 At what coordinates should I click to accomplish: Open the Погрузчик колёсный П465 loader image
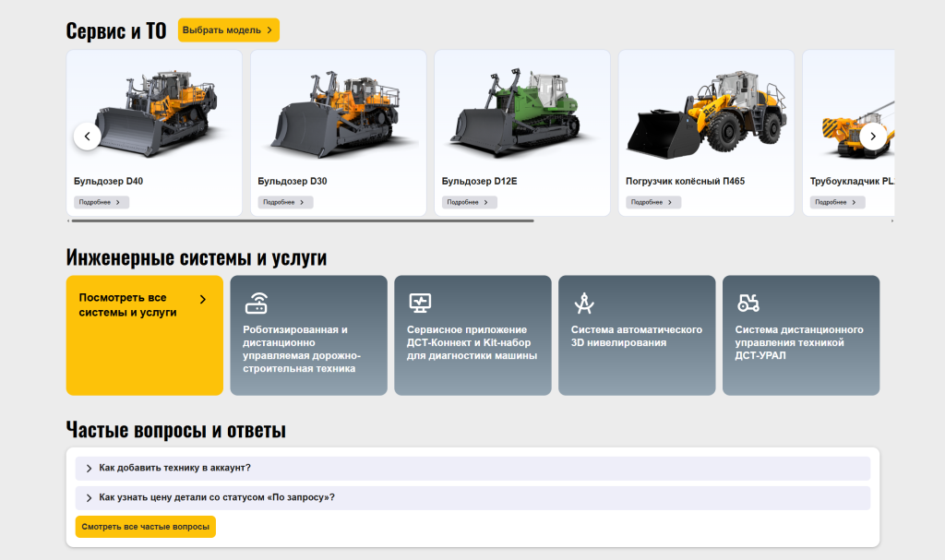(706, 114)
